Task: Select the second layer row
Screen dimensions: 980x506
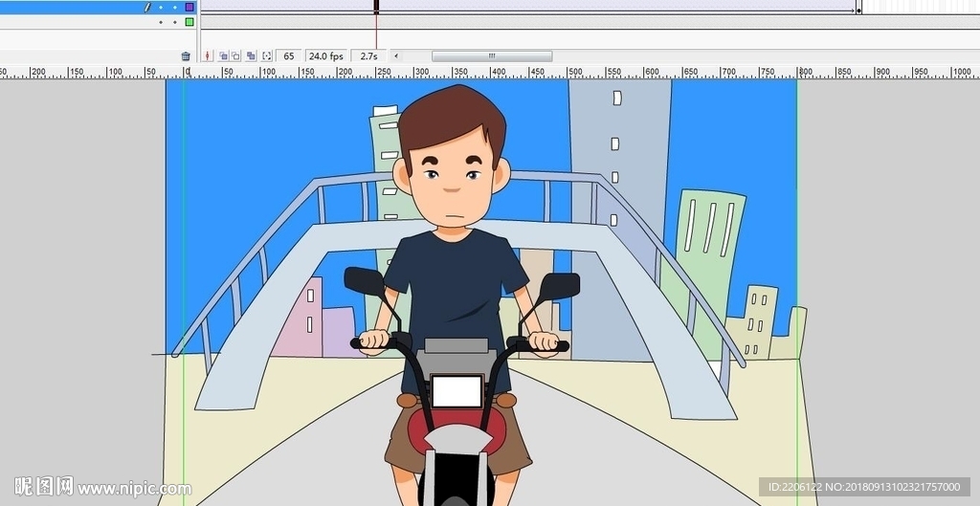Action: tap(99, 22)
